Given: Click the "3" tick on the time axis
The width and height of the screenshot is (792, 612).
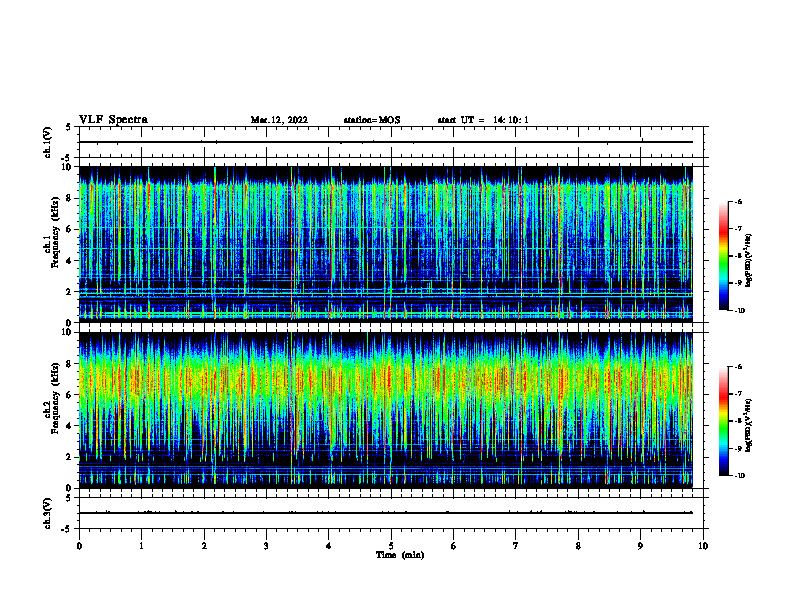Looking at the screenshot, I should point(266,546).
